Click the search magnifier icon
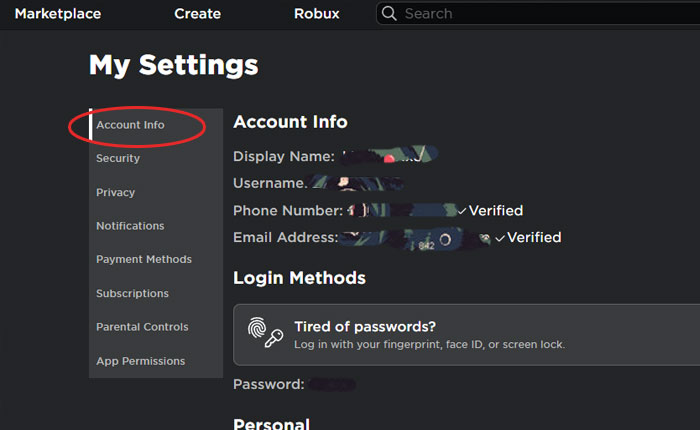 click(390, 14)
